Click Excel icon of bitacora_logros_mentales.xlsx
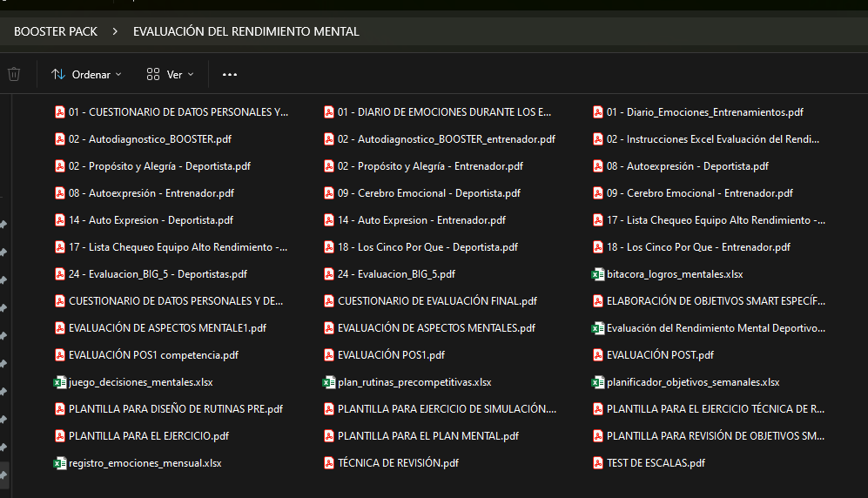868x498 pixels. (598, 274)
